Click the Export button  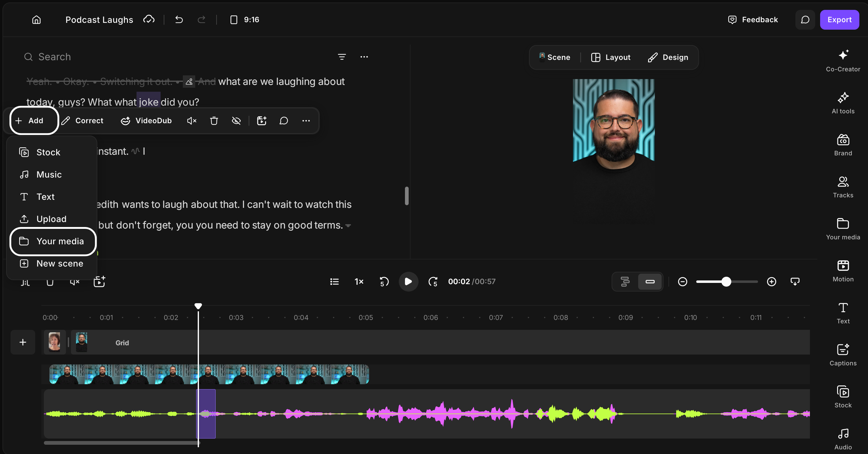coord(839,19)
